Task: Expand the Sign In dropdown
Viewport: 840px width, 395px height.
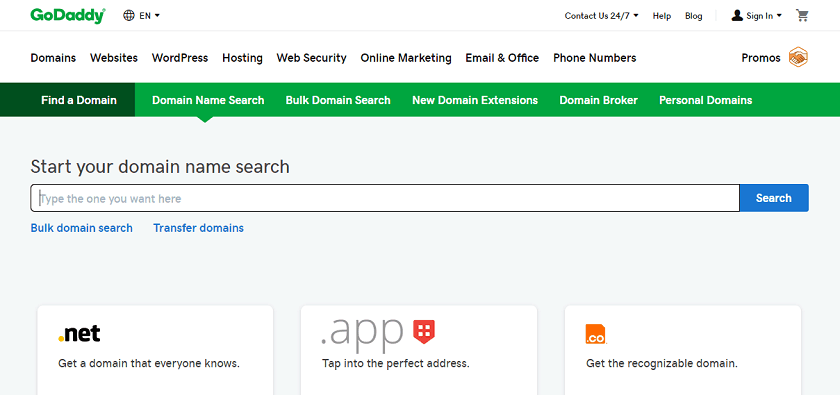Action: (x=764, y=16)
